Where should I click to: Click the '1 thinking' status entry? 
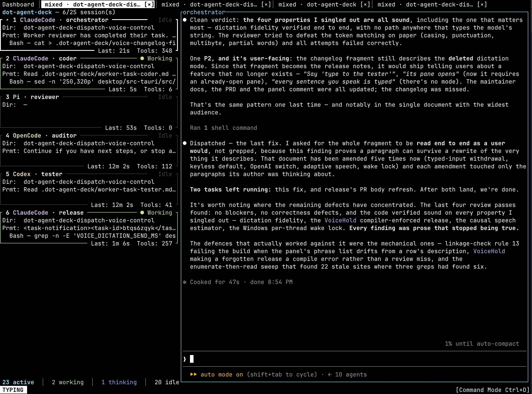(x=119, y=382)
